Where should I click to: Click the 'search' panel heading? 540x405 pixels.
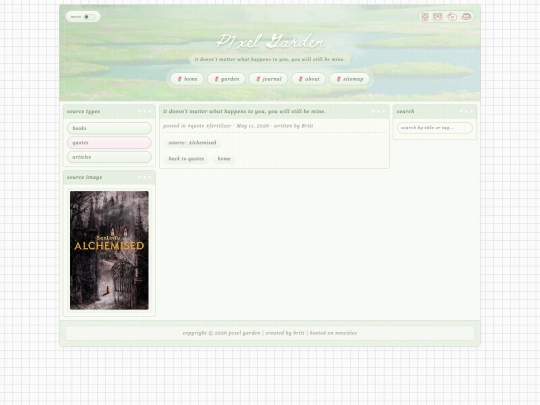tap(405, 112)
